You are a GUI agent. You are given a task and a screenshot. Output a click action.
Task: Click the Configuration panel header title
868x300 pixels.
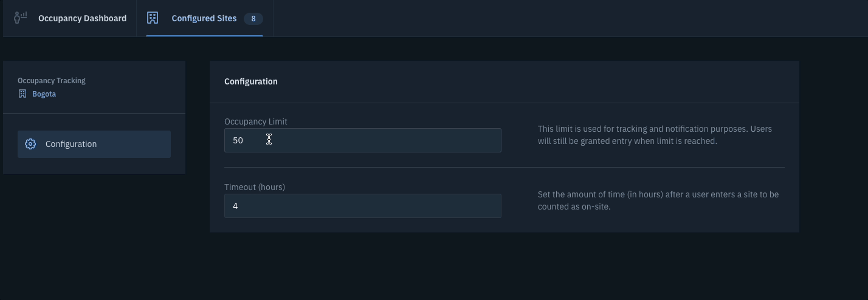(251, 81)
